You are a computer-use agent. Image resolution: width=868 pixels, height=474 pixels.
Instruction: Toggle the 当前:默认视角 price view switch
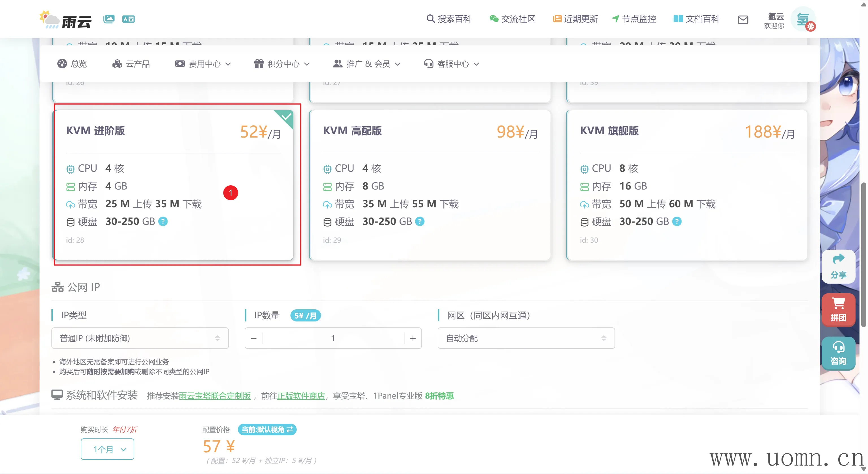(x=267, y=429)
